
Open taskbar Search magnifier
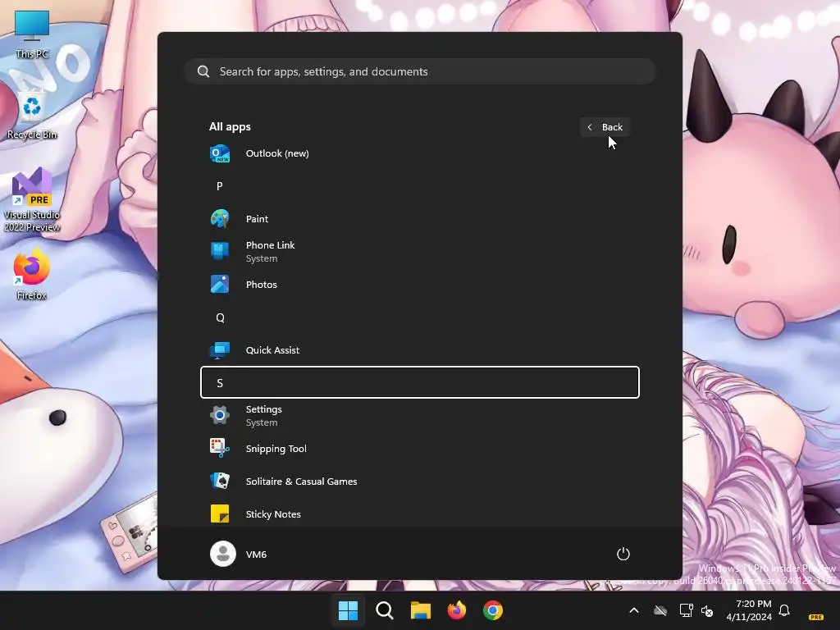click(x=385, y=610)
